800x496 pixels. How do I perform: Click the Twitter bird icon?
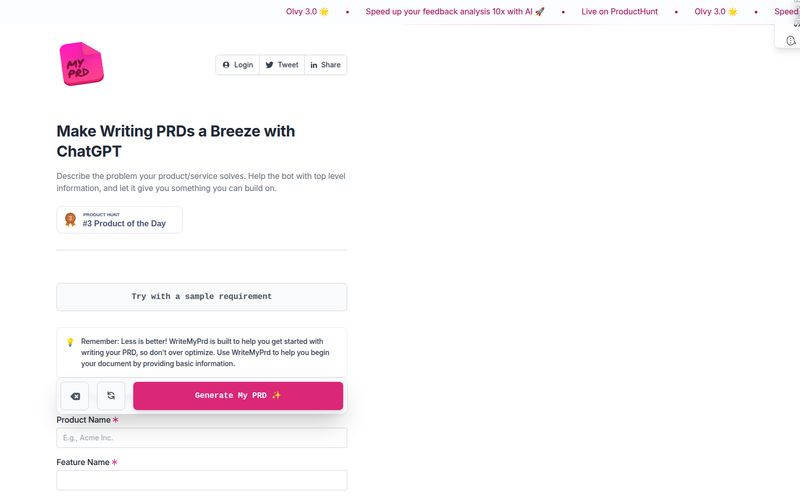269,65
